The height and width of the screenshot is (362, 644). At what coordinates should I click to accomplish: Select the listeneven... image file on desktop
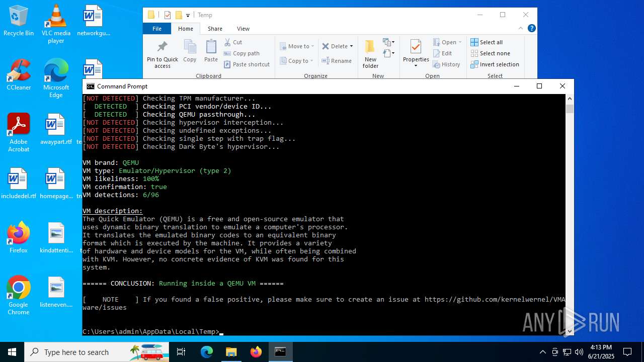56,292
